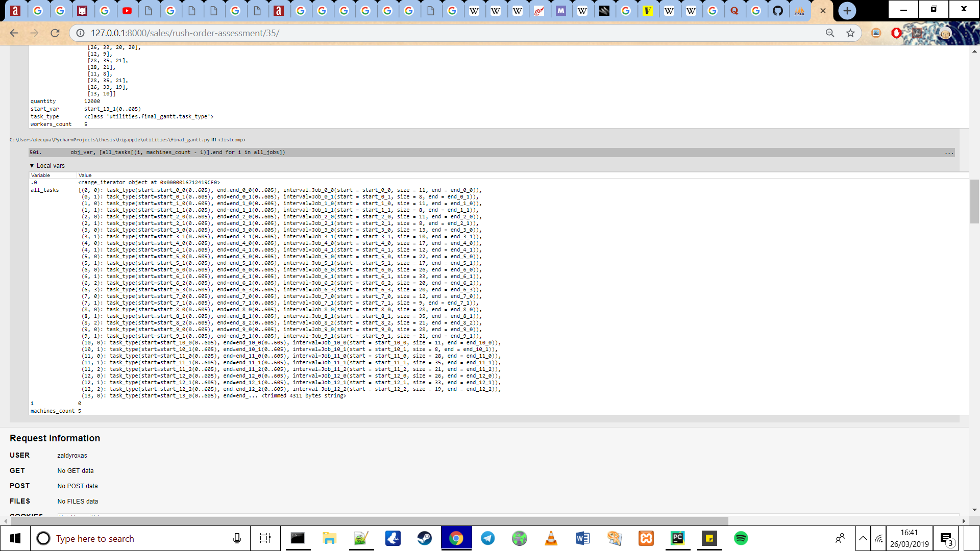Click the page info icon in the address bar

[x=80, y=33]
